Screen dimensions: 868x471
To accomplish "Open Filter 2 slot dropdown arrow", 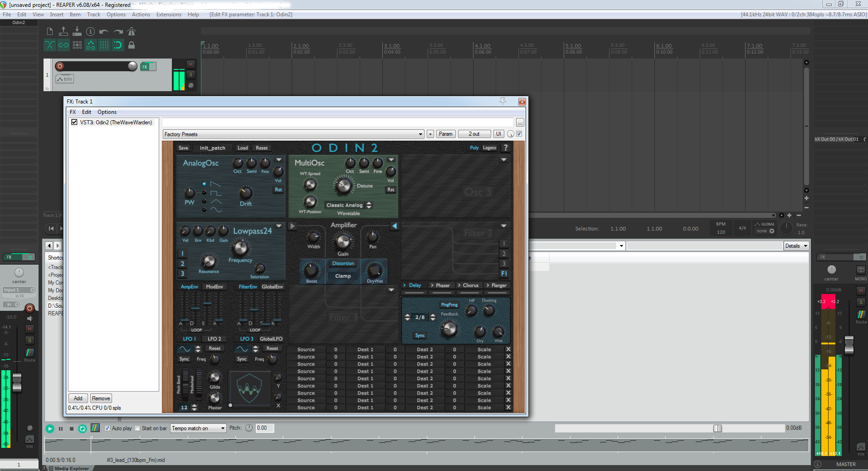I will pos(504,226).
